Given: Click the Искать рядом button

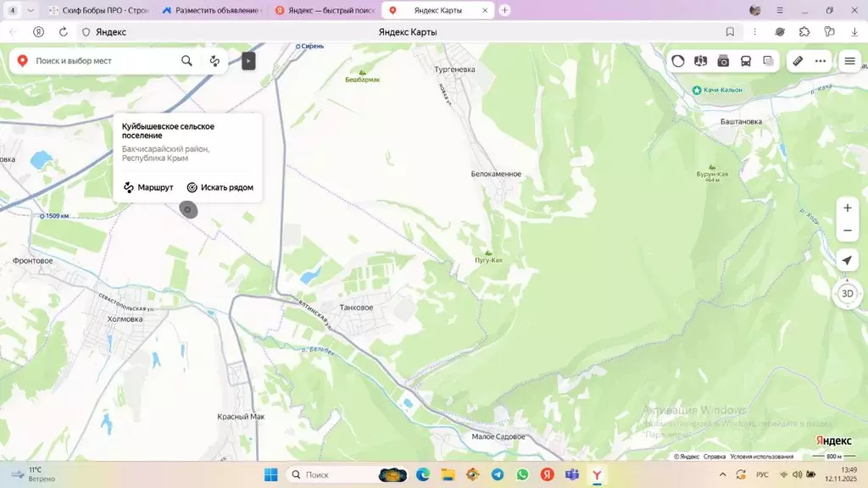Looking at the screenshot, I should pos(220,187).
